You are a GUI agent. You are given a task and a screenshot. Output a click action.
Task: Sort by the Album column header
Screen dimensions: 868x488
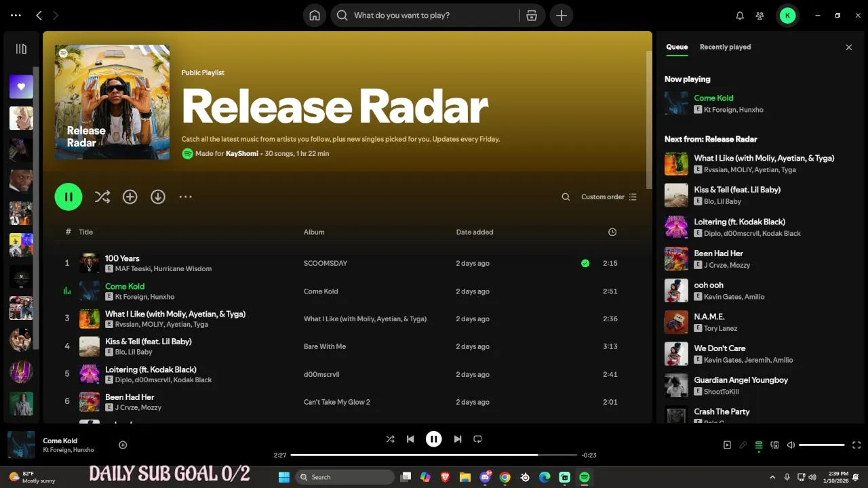[x=314, y=232]
